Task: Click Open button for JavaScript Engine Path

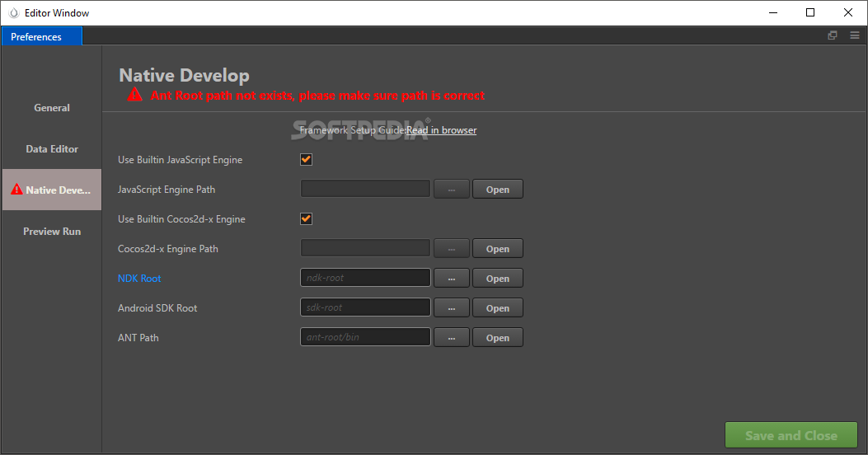Action: pos(498,190)
